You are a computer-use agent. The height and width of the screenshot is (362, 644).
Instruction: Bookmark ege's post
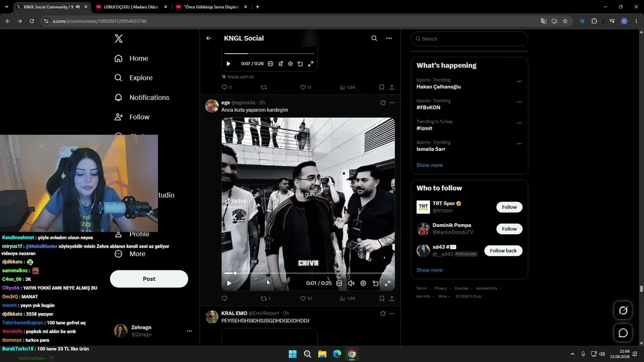click(x=382, y=298)
